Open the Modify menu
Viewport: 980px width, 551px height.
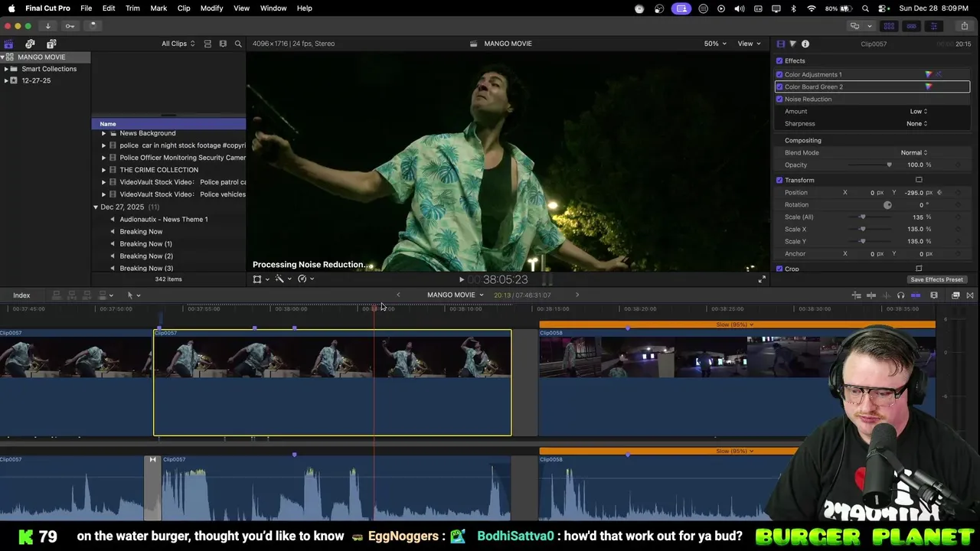pyautogui.click(x=211, y=8)
